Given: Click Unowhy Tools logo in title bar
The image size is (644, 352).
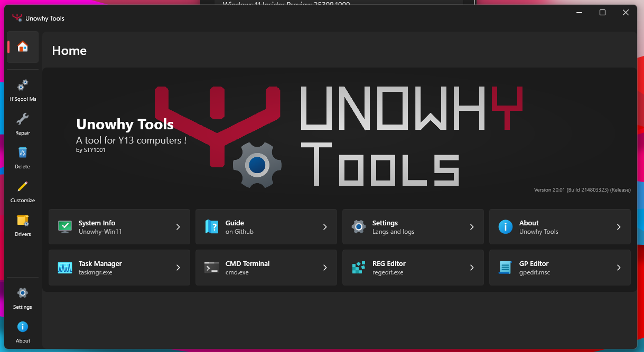Looking at the screenshot, I should tap(17, 18).
